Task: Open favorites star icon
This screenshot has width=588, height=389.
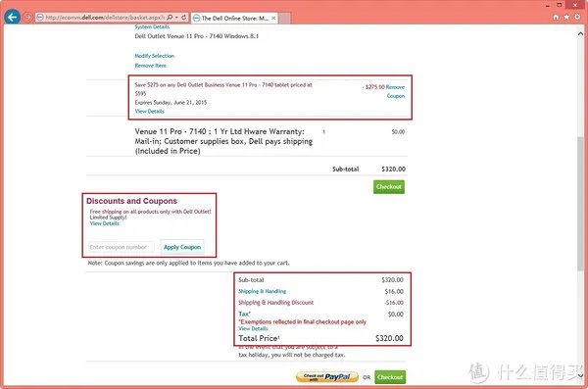Action: (566, 18)
